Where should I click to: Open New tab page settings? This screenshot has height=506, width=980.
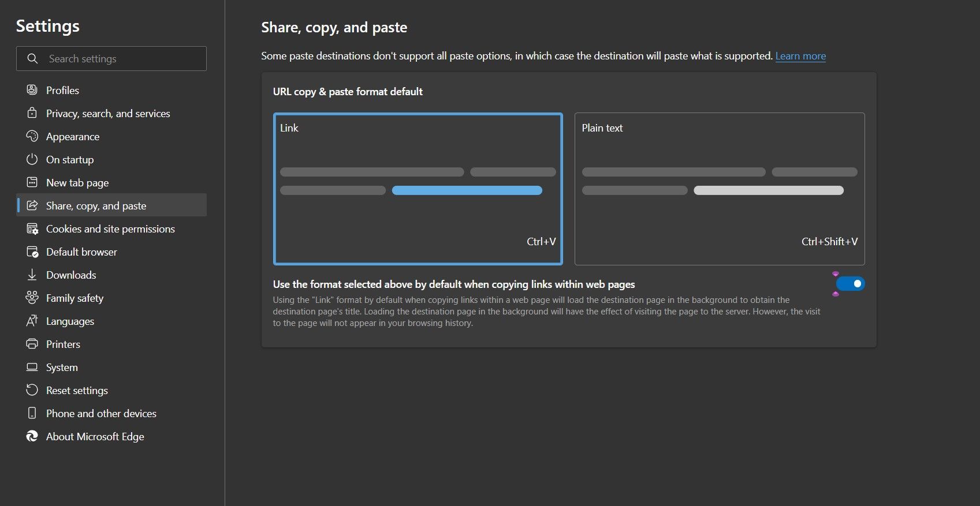[x=111, y=182]
